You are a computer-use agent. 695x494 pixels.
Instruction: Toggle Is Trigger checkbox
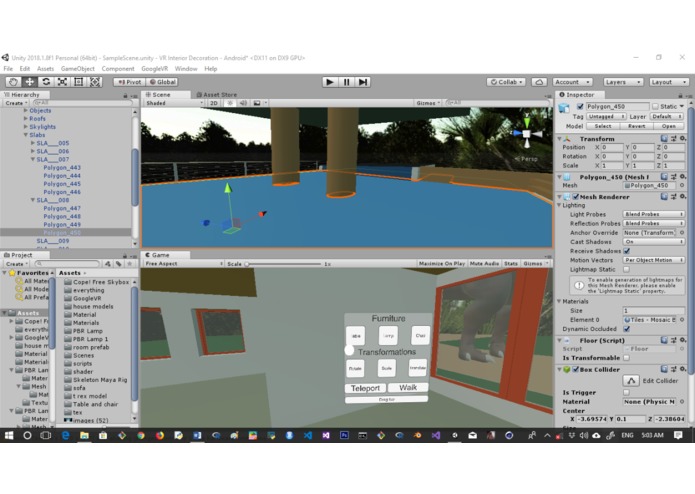pyautogui.click(x=627, y=393)
